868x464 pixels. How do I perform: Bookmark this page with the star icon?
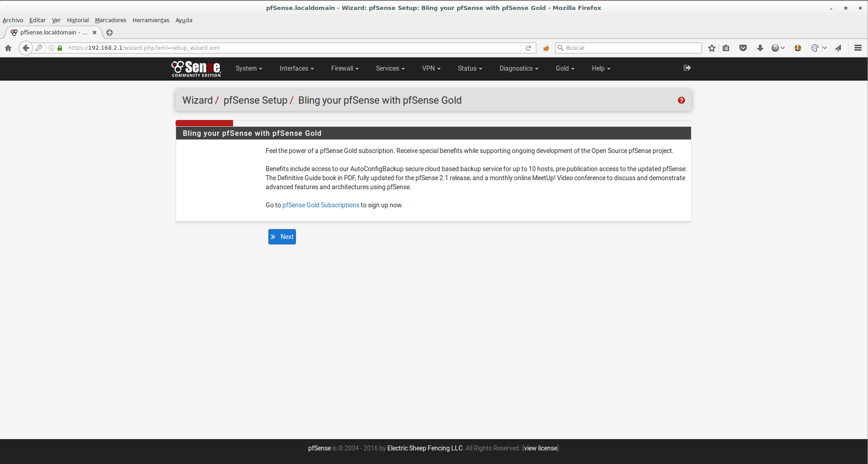tap(712, 48)
